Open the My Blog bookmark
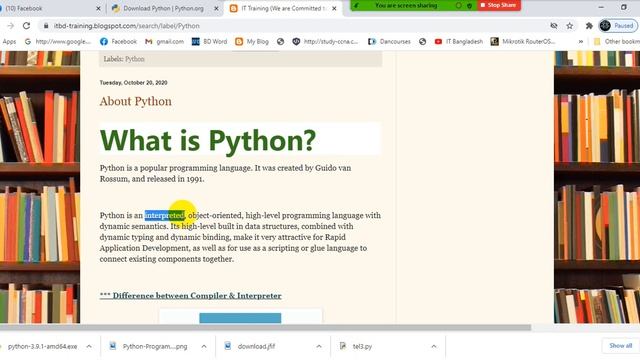Viewport: 640px width, 360px height. pos(252,42)
